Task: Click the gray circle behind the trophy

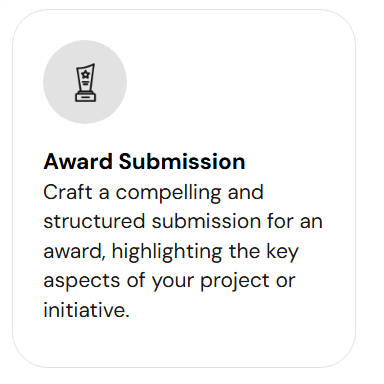Action: (x=85, y=82)
